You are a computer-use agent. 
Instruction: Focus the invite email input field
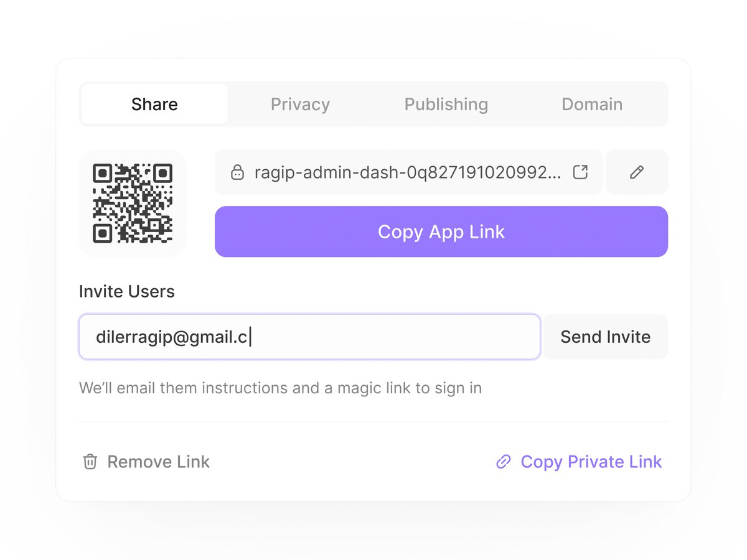point(309,337)
